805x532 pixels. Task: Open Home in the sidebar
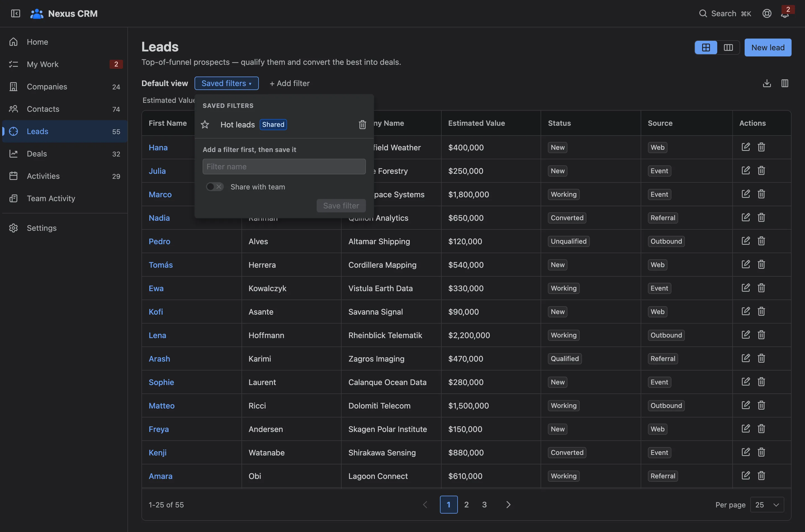click(65, 42)
